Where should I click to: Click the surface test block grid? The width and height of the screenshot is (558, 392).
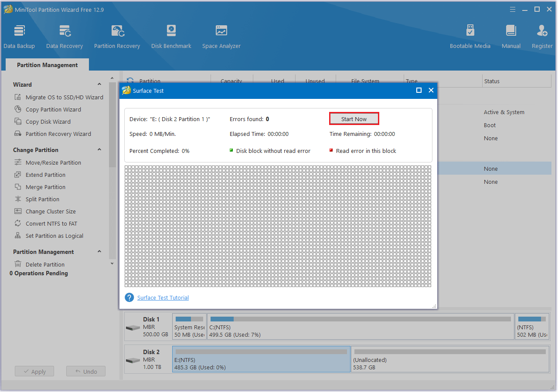pos(278,226)
